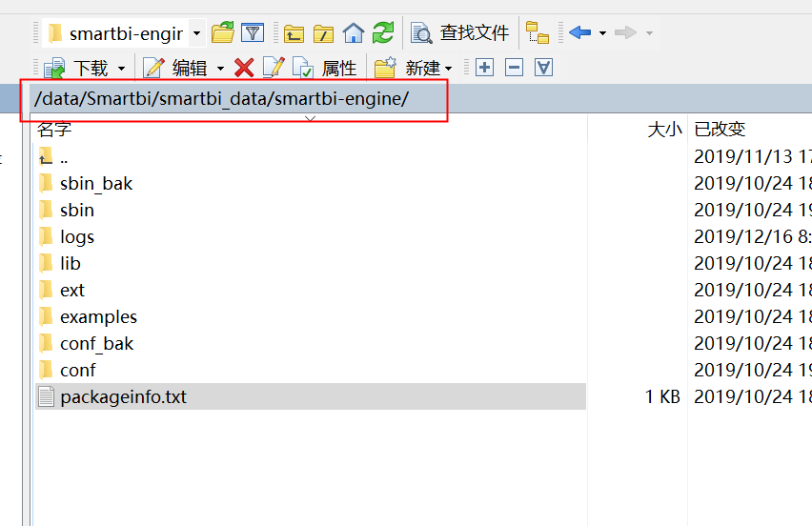812x526 pixels.
Task: Click the logs folder icon
Action: (x=46, y=236)
